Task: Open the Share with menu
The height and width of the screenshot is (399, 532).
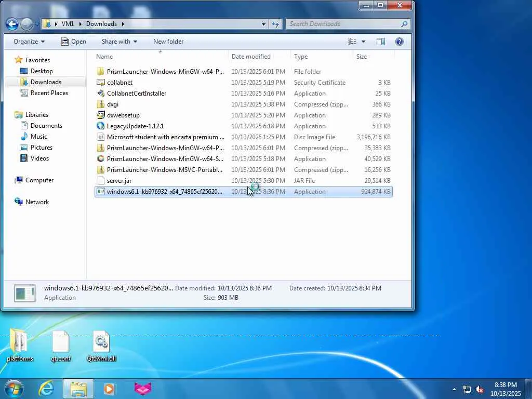Action: click(119, 42)
